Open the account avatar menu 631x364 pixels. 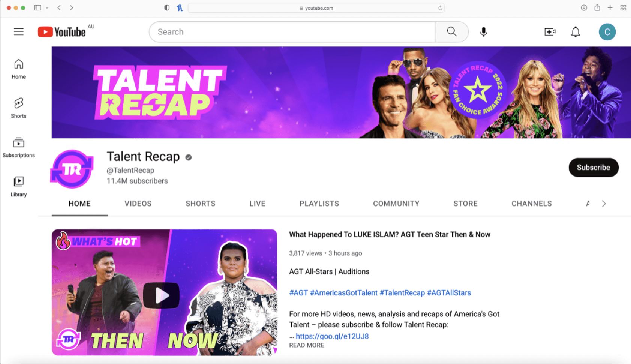(x=607, y=32)
